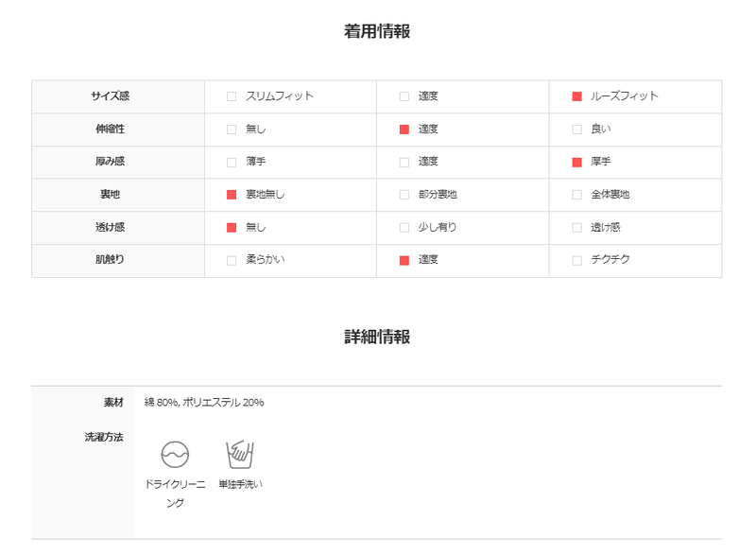Toggle the red 適度 checkbox in the 肌触り row
The height and width of the screenshot is (555, 756).
[x=404, y=260]
